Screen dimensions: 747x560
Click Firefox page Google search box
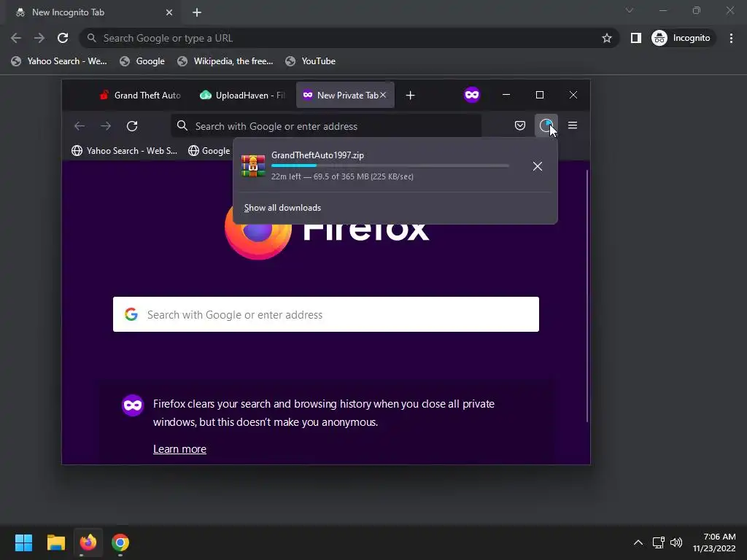click(x=326, y=314)
